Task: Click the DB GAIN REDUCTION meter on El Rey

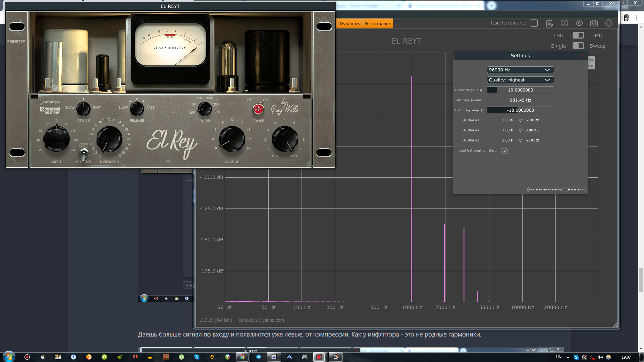Action: click(x=170, y=44)
